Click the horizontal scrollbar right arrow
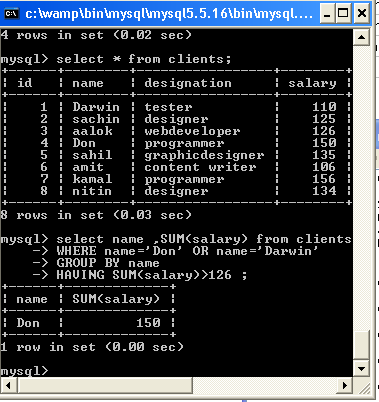Image resolution: width=379 pixels, height=402 pixels. [x=344, y=386]
